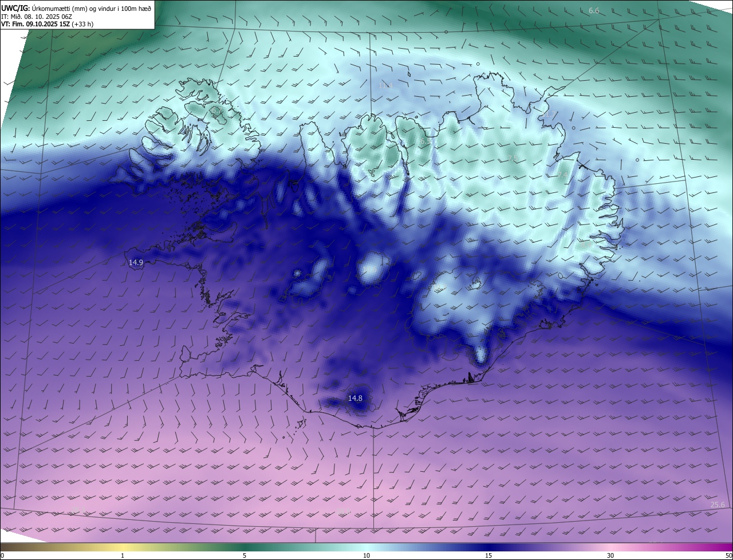Screen dimensions: 733x560
Task: Click the colorbar tick label '10'
Action: click(366, 555)
